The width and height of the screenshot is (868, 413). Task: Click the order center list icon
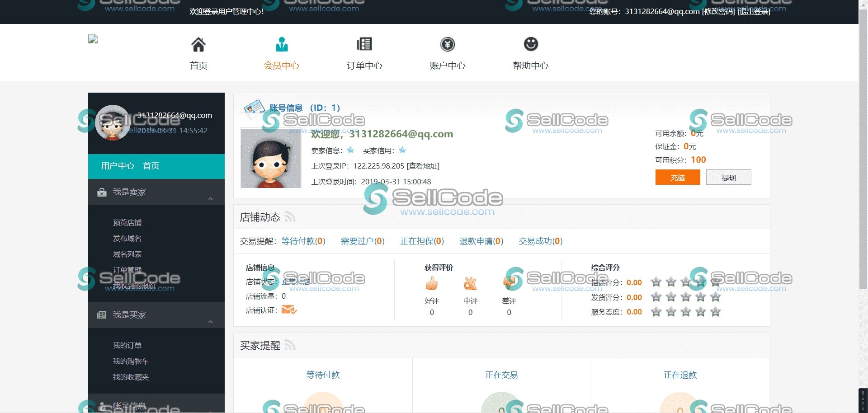tap(364, 44)
